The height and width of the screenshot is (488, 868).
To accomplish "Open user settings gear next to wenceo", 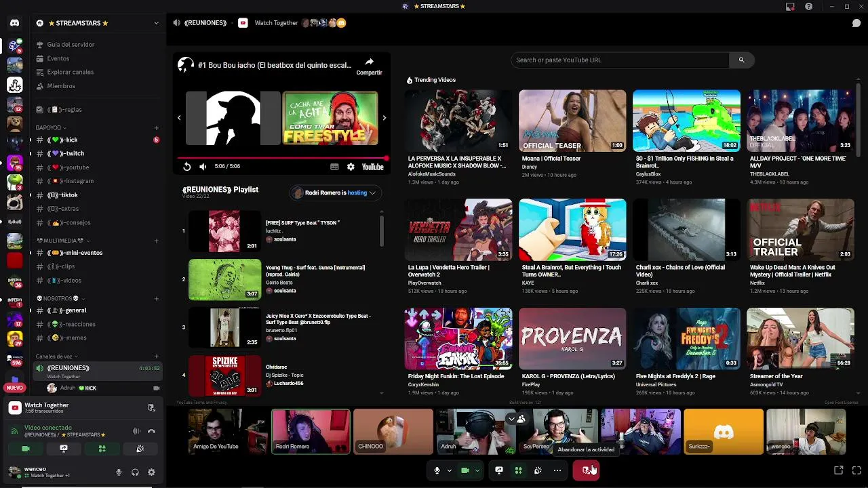I will point(151,472).
